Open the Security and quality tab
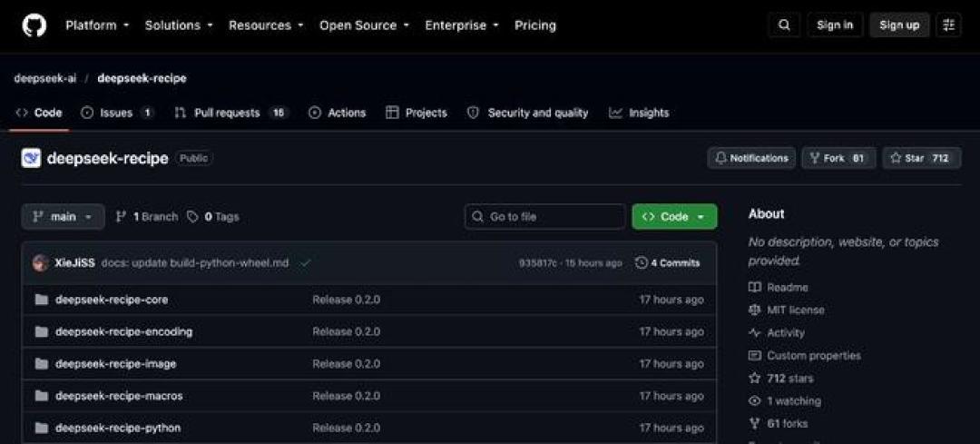Image resolution: width=980 pixels, height=444 pixels. coord(528,113)
